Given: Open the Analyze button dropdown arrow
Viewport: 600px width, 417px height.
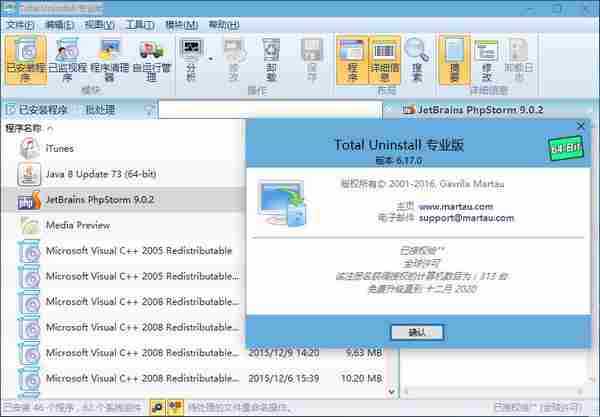Looking at the screenshot, I should click(x=210, y=59).
